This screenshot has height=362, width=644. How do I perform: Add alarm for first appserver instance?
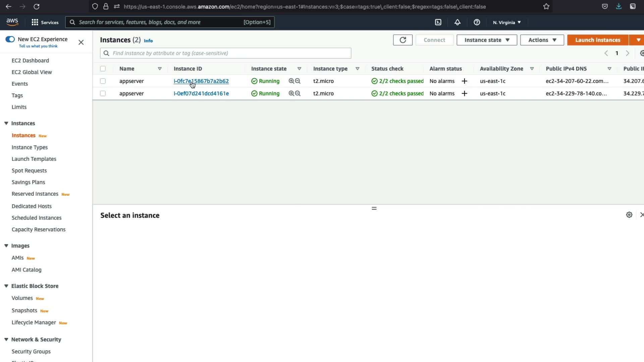coord(464,81)
